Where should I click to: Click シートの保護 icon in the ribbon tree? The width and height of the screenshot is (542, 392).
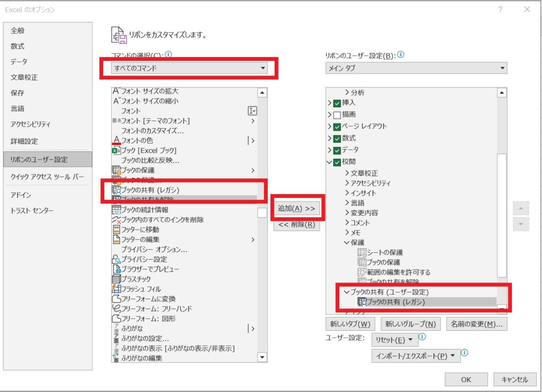[x=362, y=252]
